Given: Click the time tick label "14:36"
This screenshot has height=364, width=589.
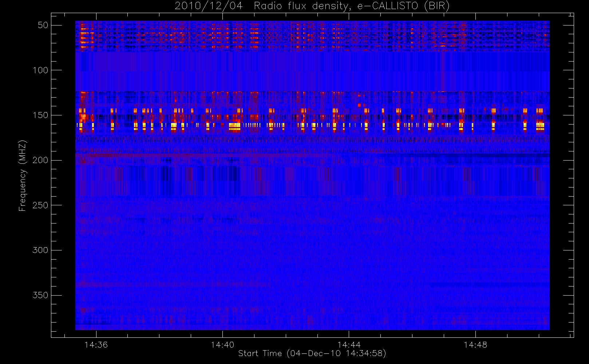Looking at the screenshot, I should pos(96,345).
